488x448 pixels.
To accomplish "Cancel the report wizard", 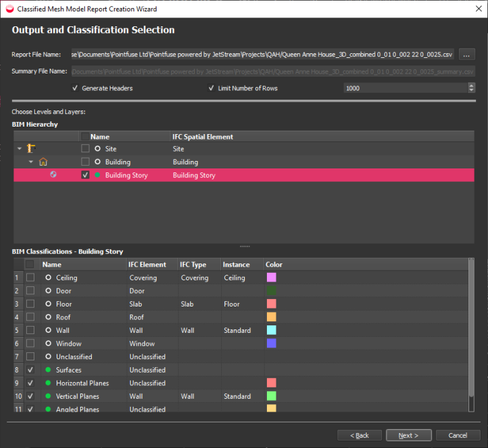I will (x=458, y=435).
